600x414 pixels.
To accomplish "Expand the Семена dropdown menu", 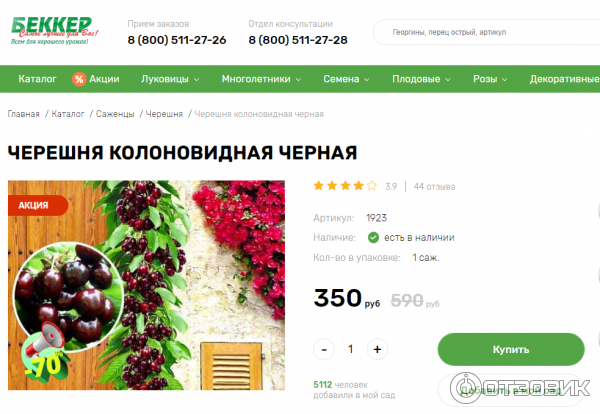I will coord(346,79).
